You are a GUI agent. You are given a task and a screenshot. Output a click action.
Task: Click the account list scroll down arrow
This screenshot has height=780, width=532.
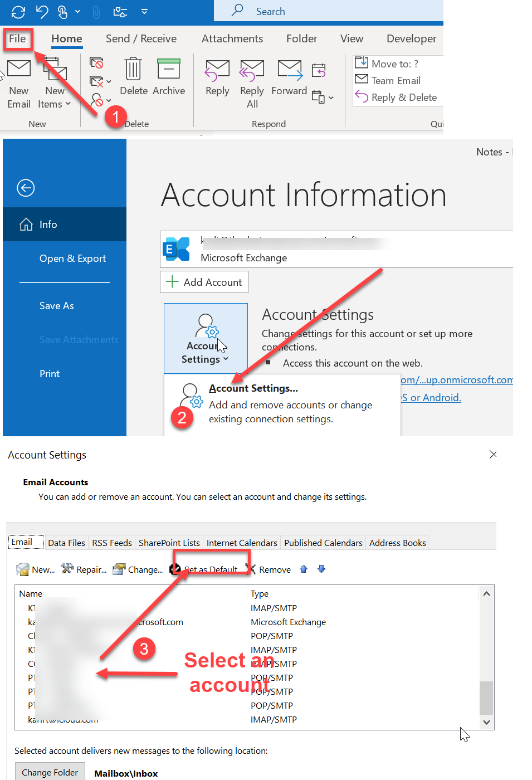(486, 722)
